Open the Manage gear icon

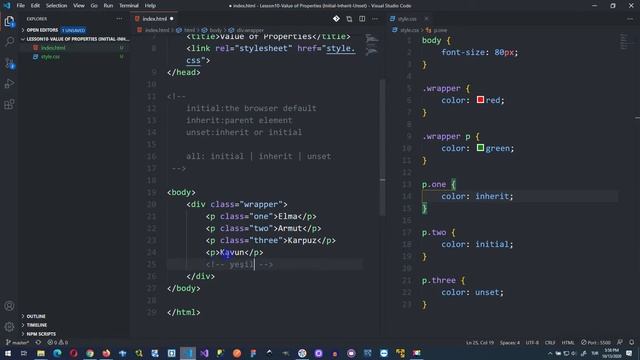9,327
